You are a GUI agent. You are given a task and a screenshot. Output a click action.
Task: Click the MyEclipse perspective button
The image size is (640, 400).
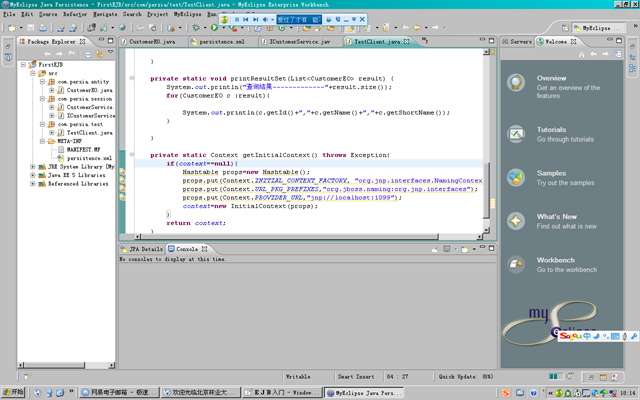597,28
